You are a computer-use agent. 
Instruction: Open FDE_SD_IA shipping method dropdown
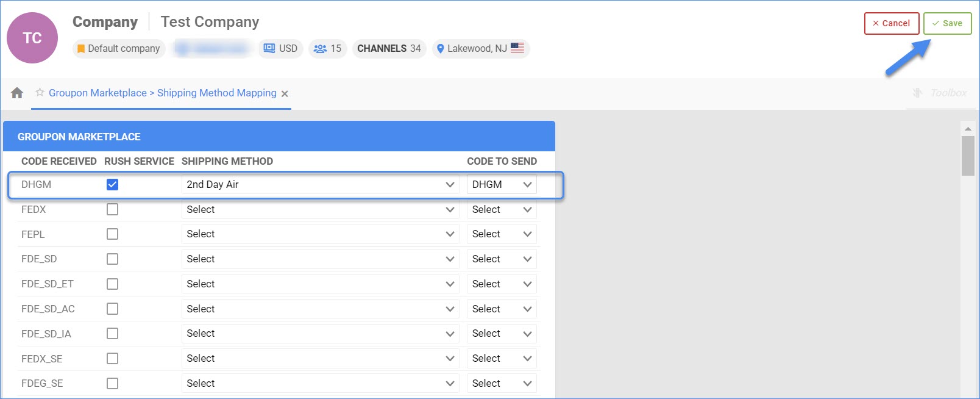[x=320, y=334]
